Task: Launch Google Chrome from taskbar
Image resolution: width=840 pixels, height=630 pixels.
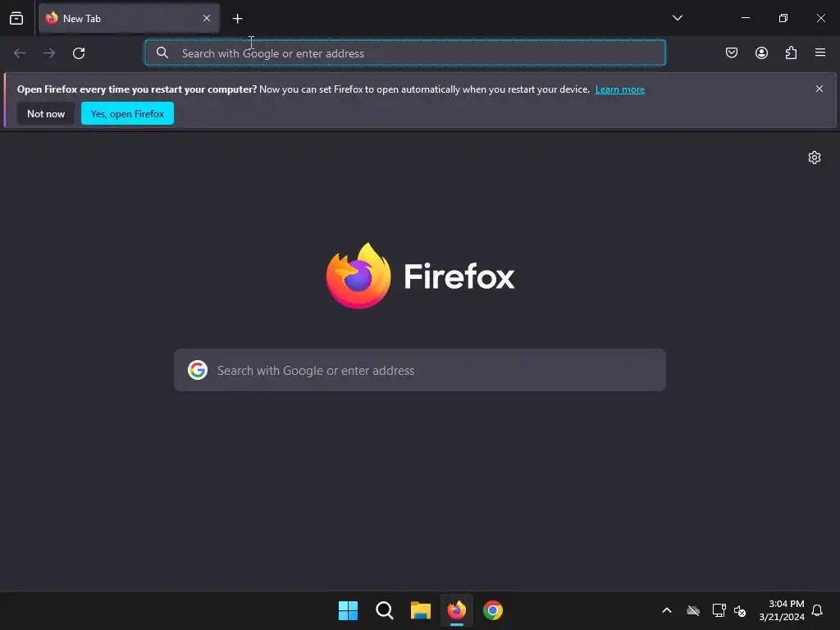Action: coord(493,610)
